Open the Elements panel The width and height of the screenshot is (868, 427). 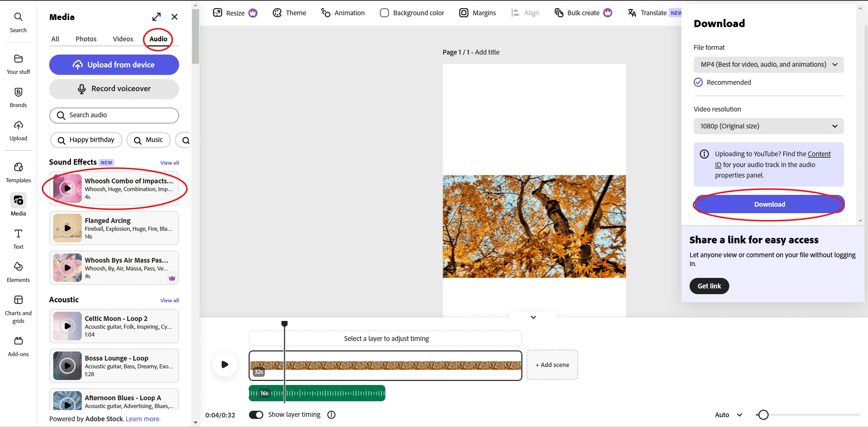click(18, 271)
